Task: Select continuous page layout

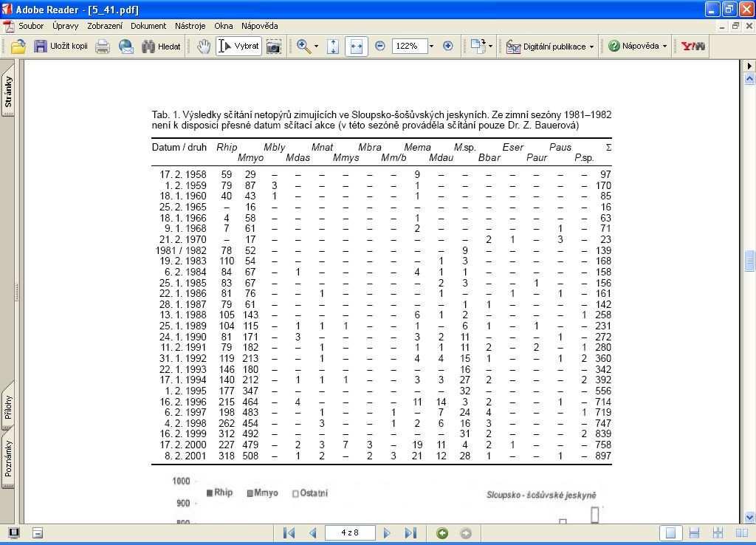Action: tap(694, 533)
